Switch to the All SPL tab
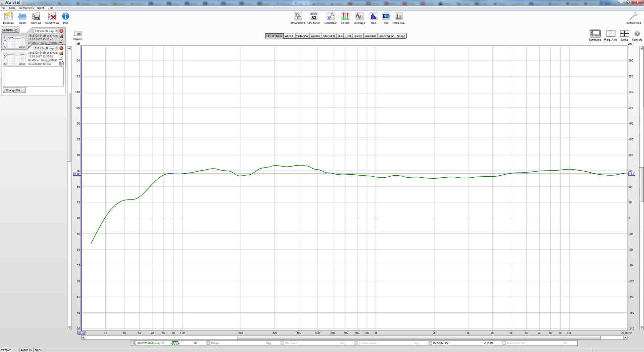This screenshot has height=352, width=644. [289, 36]
